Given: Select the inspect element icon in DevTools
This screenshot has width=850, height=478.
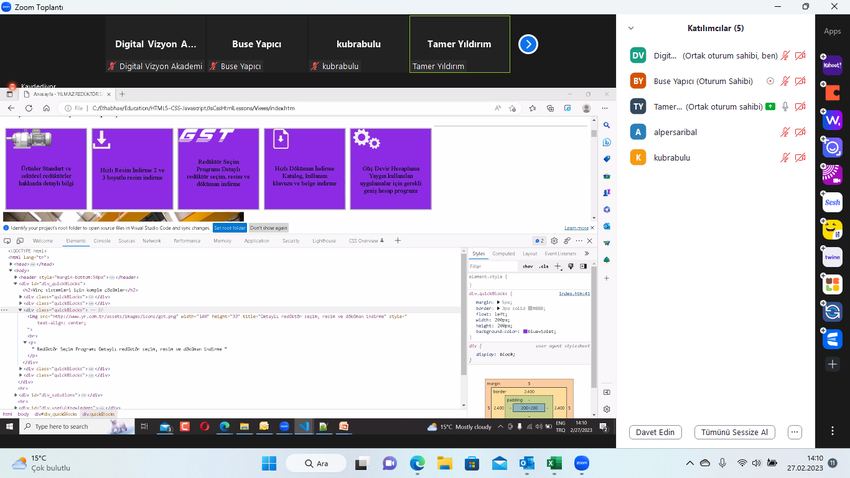Looking at the screenshot, I should [7, 241].
